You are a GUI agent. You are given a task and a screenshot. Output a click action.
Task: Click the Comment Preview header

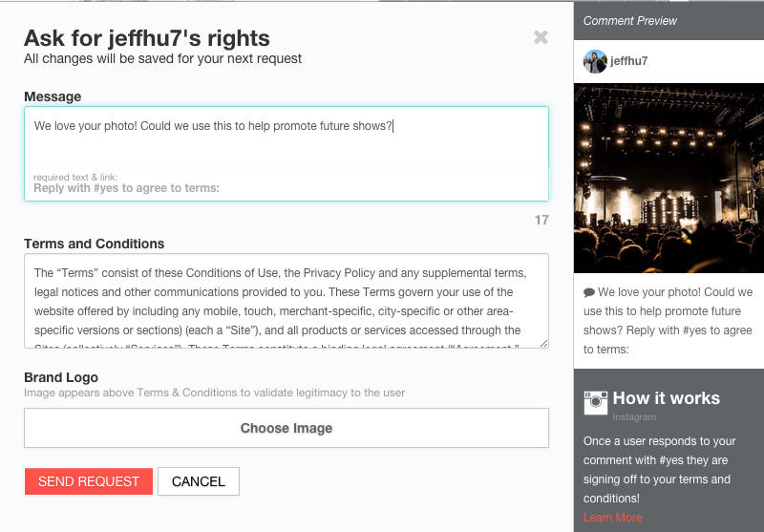630,20
